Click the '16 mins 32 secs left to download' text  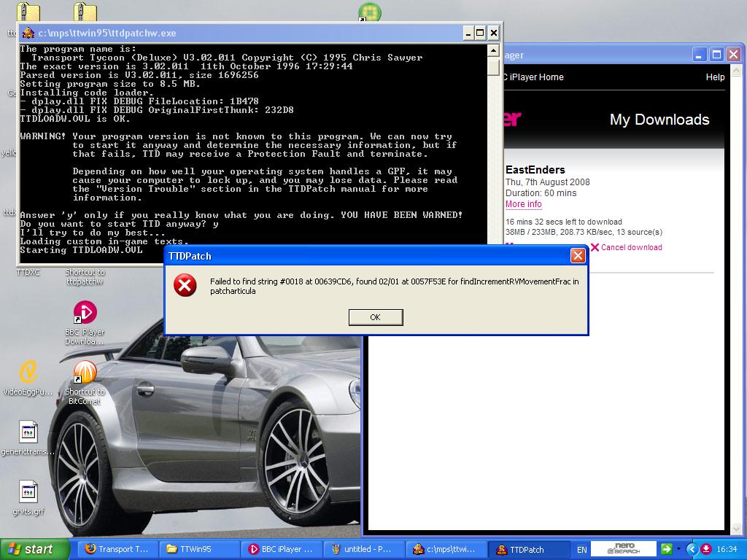pyautogui.click(x=564, y=222)
